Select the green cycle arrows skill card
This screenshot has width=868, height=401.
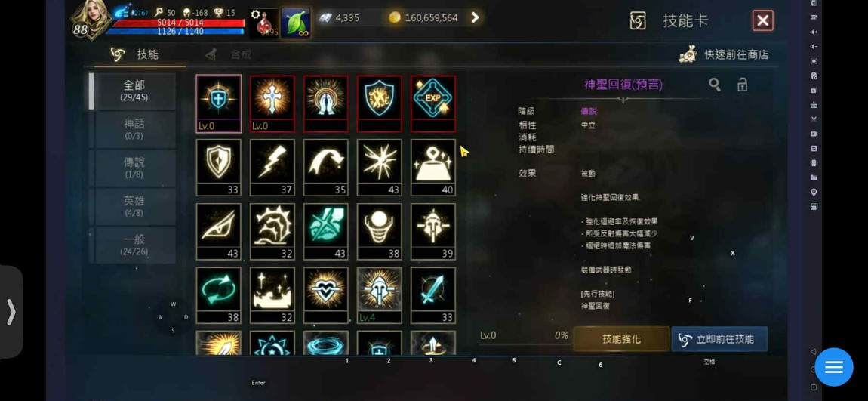219,295
